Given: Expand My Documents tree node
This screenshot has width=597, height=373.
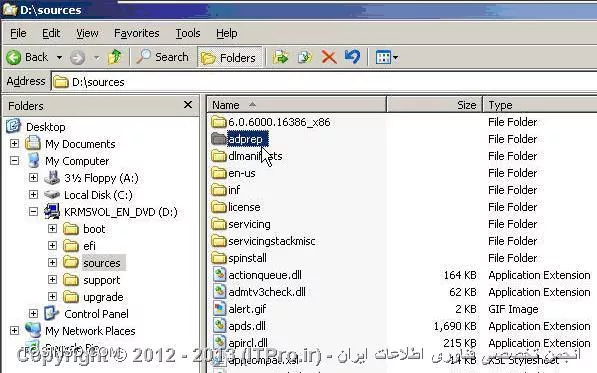Looking at the screenshot, I should [14, 143].
